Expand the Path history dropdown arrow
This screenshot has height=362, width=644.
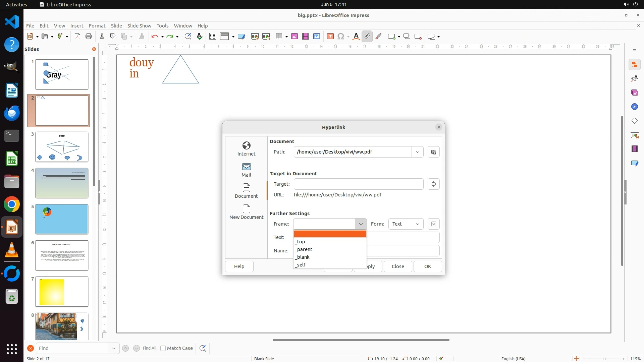(x=417, y=152)
